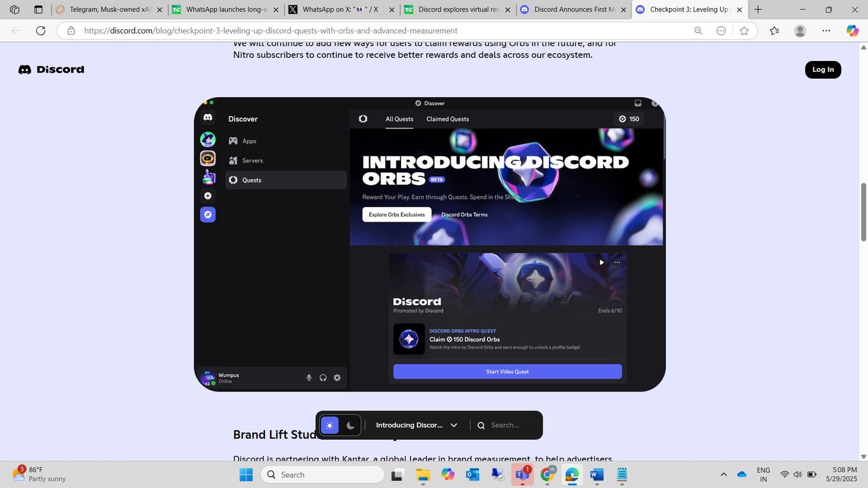The width and height of the screenshot is (868, 488).
Task: Click the Servers item in Discover sidebar
Action: [285, 161]
